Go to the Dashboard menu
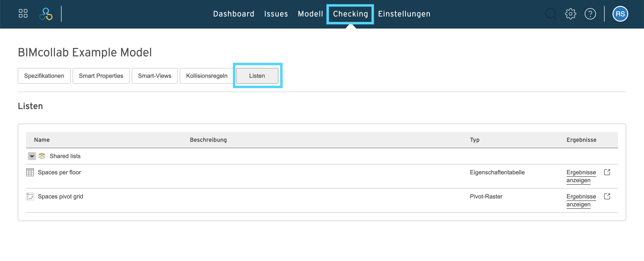Image resolution: width=644 pixels, height=261 pixels. click(234, 14)
